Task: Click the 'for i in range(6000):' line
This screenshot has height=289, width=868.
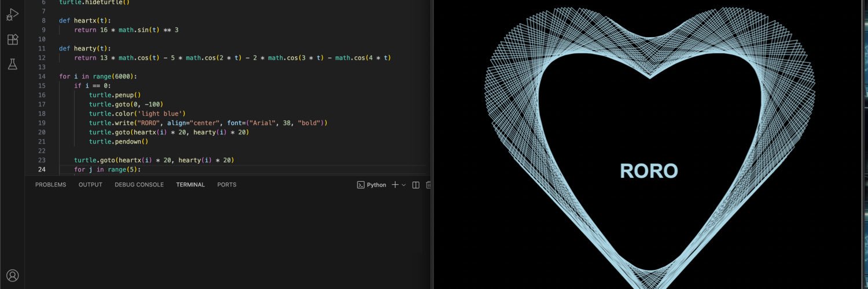Action: click(98, 76)
